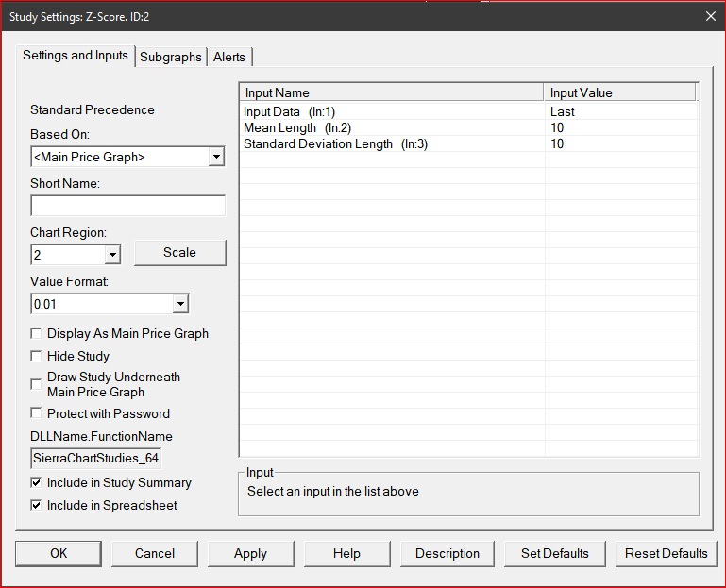Switch to the Subgraphs tab

170,57
